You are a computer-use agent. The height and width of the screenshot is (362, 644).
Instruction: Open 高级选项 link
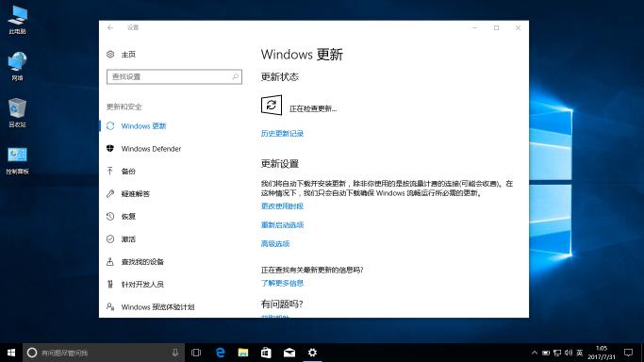(275, 244)
